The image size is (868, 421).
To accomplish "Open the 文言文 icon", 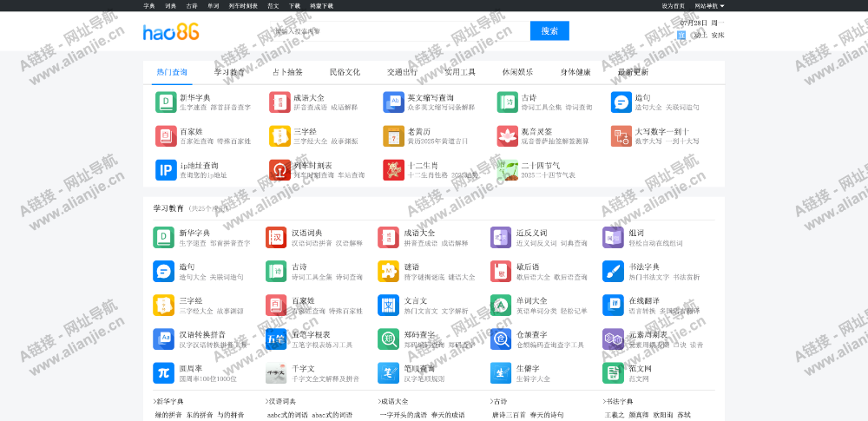I will 389,306.
